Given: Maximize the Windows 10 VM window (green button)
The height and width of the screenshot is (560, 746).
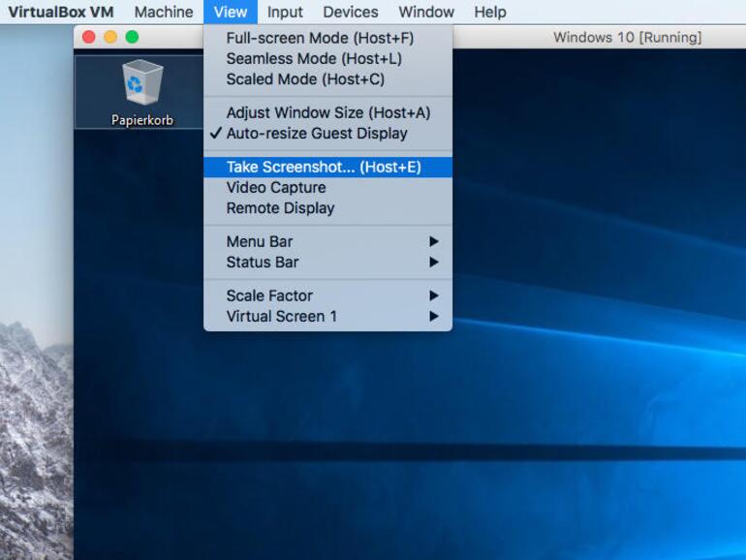Looking at the screenshot, I should (133, 37).
